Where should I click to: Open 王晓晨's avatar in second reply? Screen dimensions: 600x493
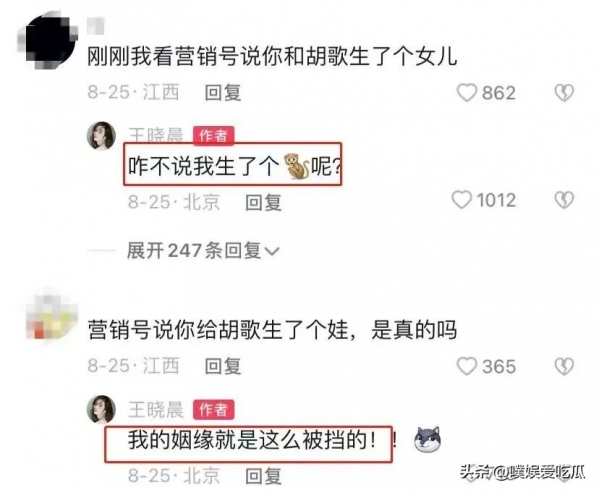click(x=101, y=410)
